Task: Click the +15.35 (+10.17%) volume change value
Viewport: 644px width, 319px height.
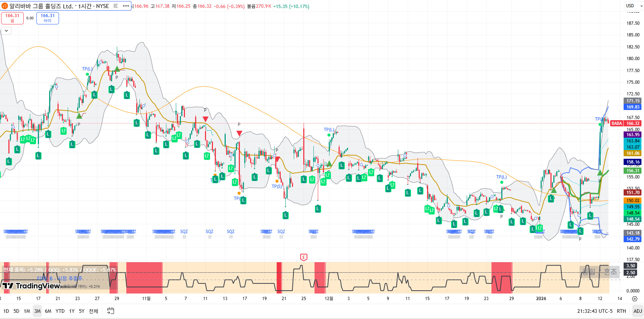Action: point(291,6)
